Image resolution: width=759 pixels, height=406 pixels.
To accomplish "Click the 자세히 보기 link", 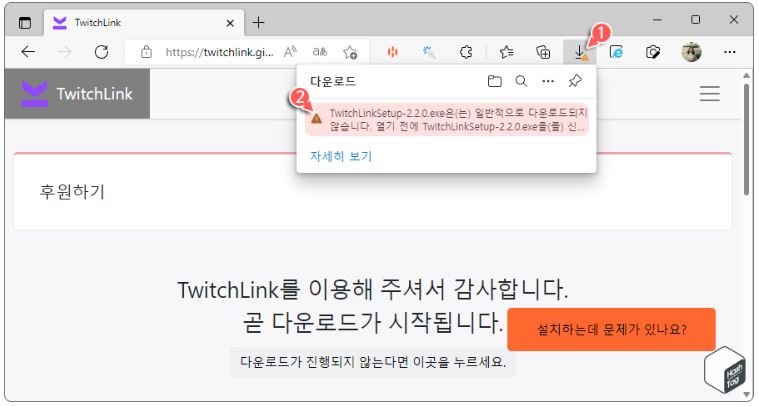I will click(x=341, y=156).
